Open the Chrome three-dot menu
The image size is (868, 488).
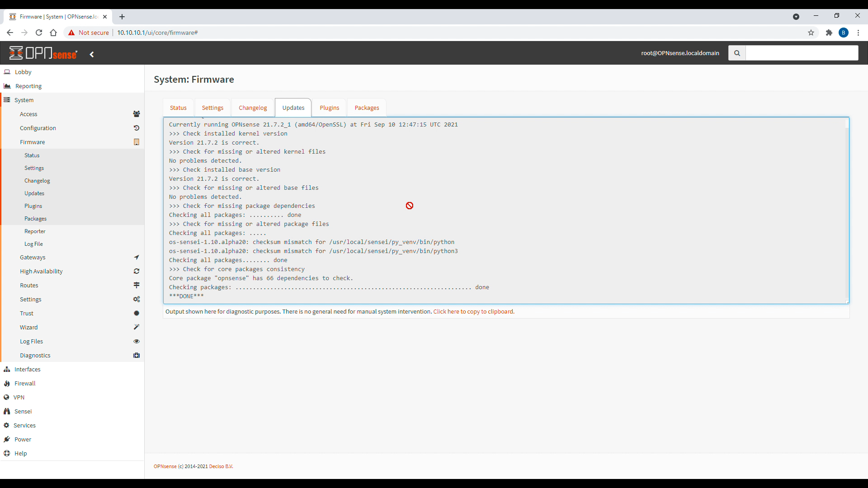point(858,33)
